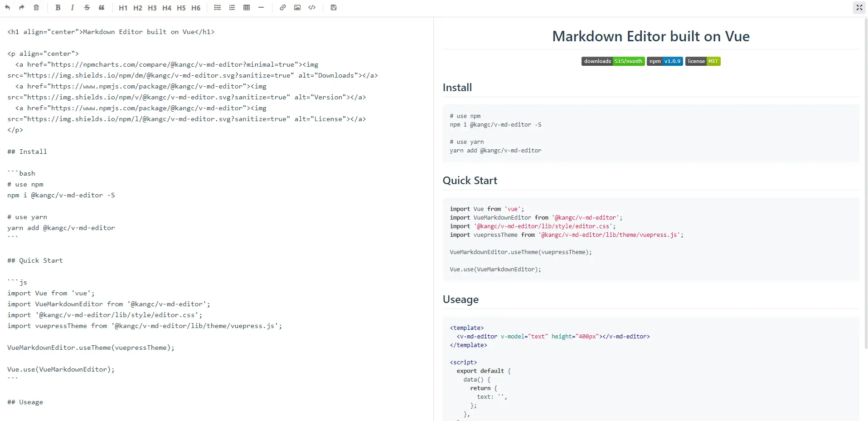Click 'VueMarkdownEditor.useTheme(vuepressTheme);' in preview code
The height and width of the screenshot is (421, 868).
pos(521,252)
